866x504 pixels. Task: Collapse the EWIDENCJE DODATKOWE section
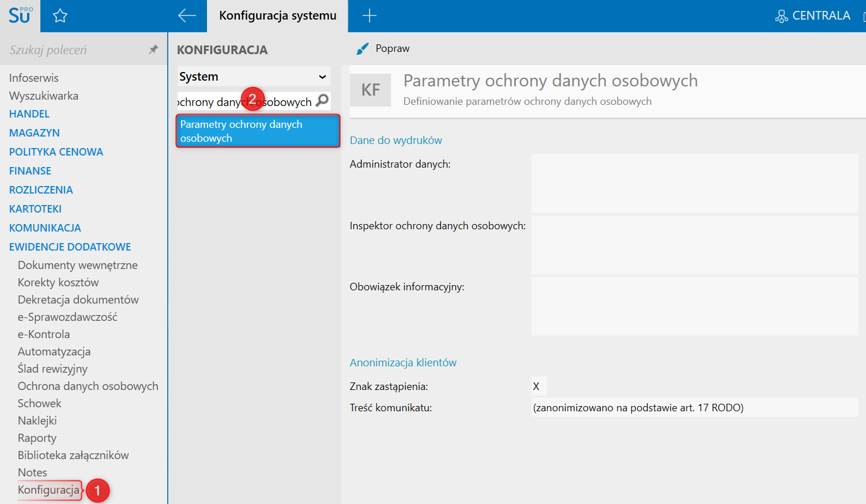click(x=70, y=247)
